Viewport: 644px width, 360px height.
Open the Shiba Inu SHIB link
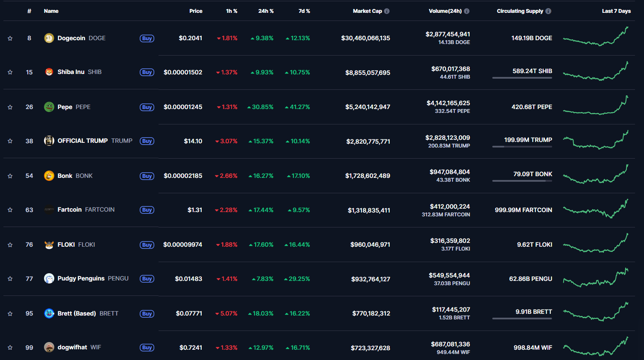coord(79,72)
